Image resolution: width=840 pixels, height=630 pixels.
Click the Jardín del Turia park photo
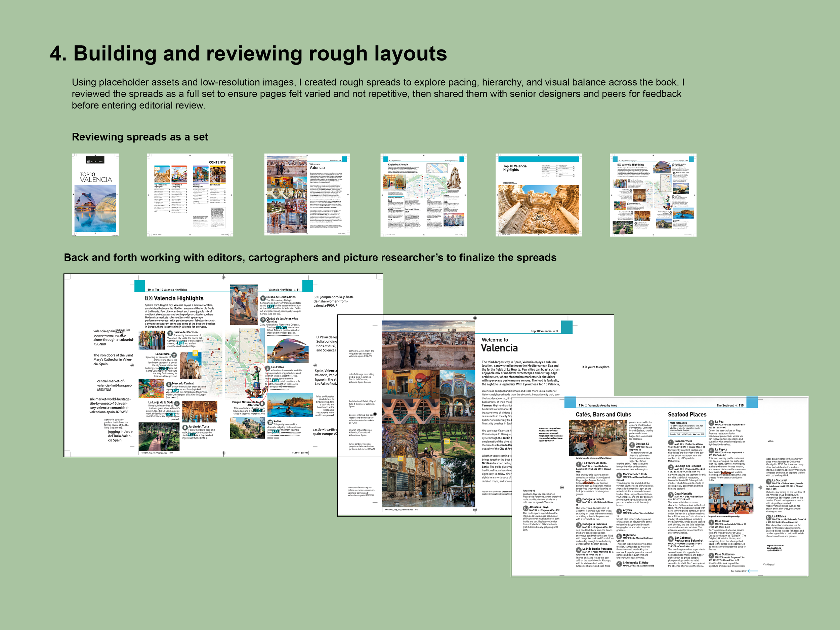(159, 437)
